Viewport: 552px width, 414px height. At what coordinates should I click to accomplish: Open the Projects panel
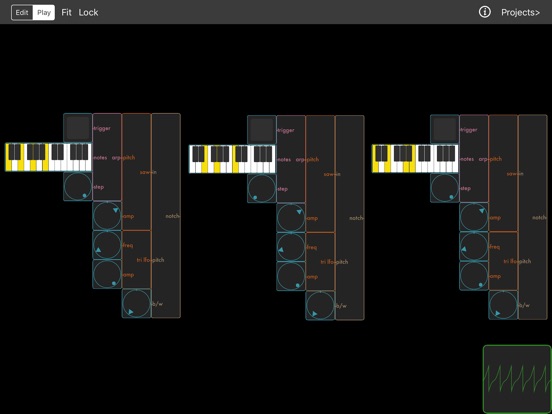click(520, 13)
